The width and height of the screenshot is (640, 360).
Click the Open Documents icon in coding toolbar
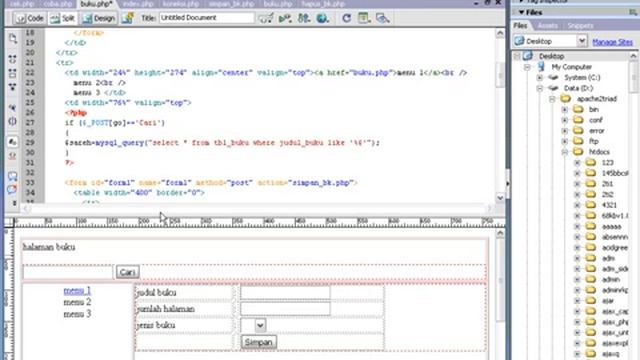(13, 38)
